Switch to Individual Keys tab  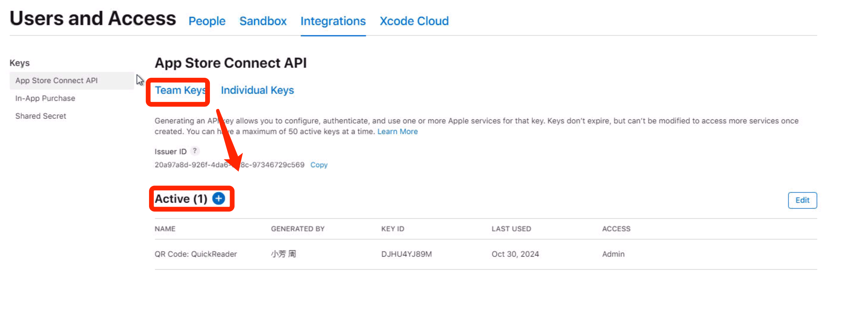[x=257, y=90]
